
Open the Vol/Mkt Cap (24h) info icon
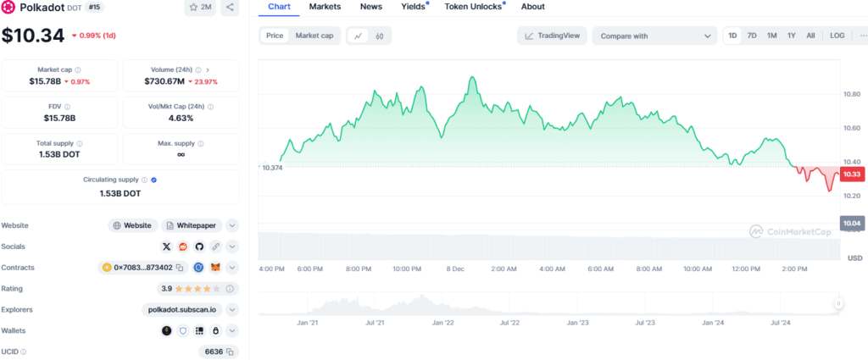(210, 107)
